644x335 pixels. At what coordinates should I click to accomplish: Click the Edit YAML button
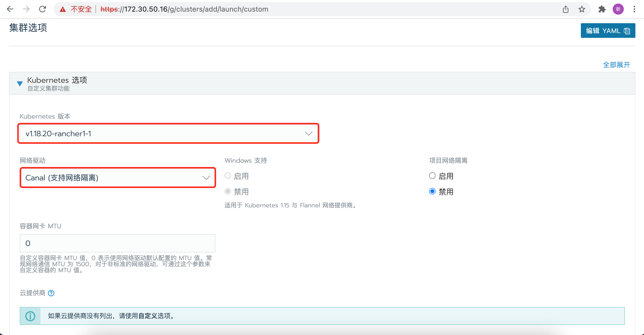click(608, 31)
